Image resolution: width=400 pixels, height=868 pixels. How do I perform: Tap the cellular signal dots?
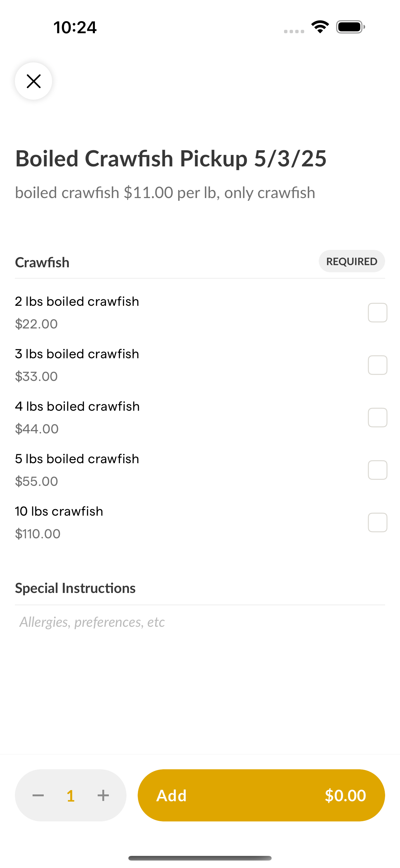pos(294,31)
